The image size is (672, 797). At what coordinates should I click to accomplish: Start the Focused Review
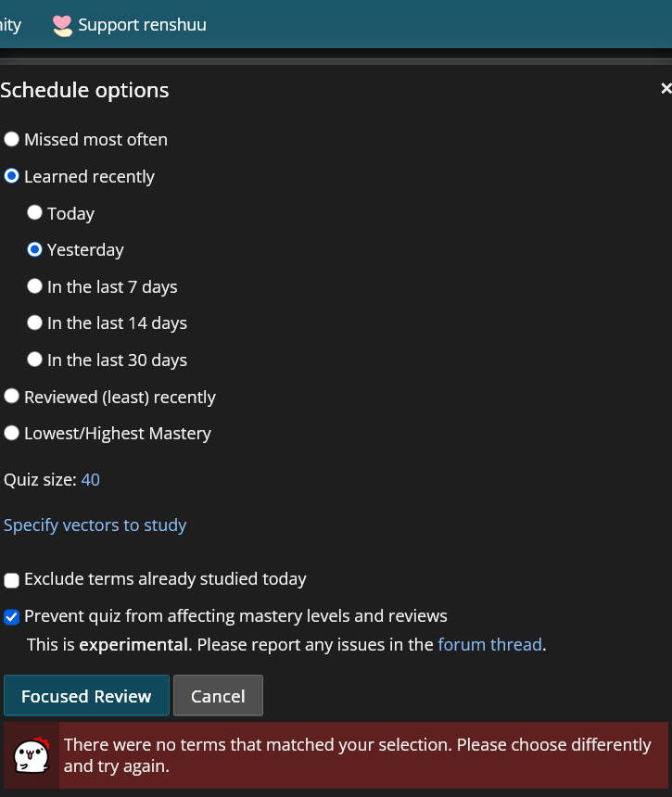point(86,695)
